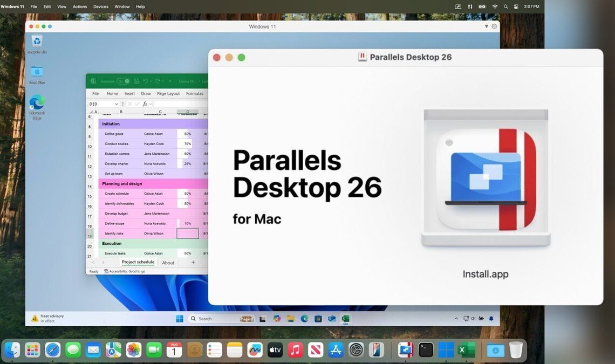
Task: Open Windows notification bell
Action: coord(491,319)
